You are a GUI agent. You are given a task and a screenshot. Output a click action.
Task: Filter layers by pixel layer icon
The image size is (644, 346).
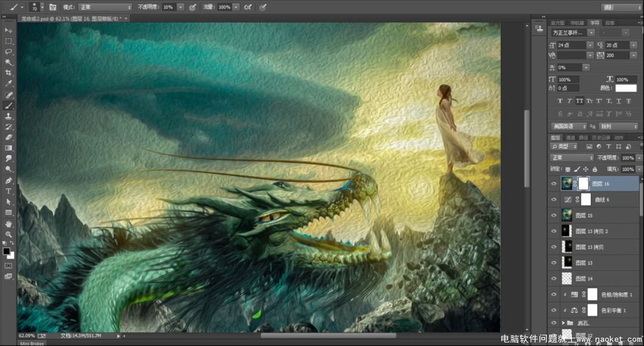tap(589, 146)
